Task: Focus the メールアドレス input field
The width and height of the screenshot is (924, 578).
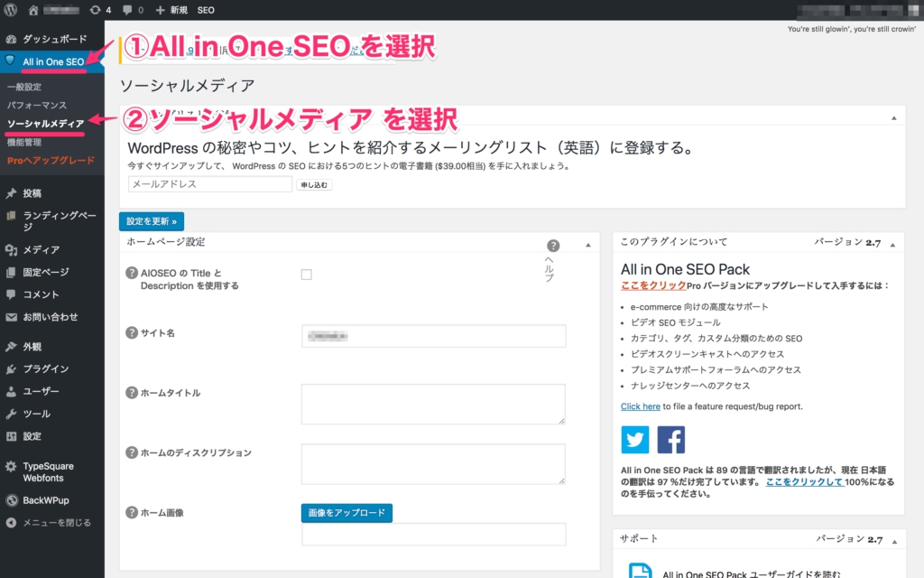Action: click(x=210, y=184)
